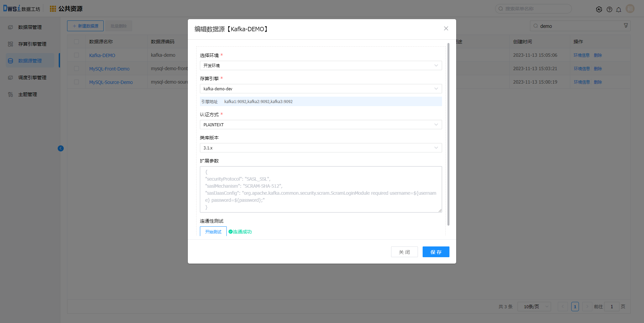
Task: Click the 共 3 条 total count text
Action: (x=505, y=307)
